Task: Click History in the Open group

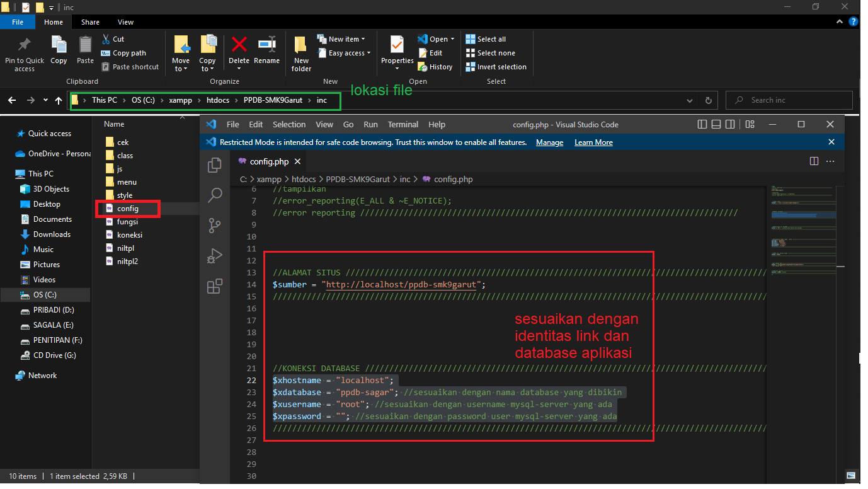Action: pyautogui.click(x=435, y=67)
